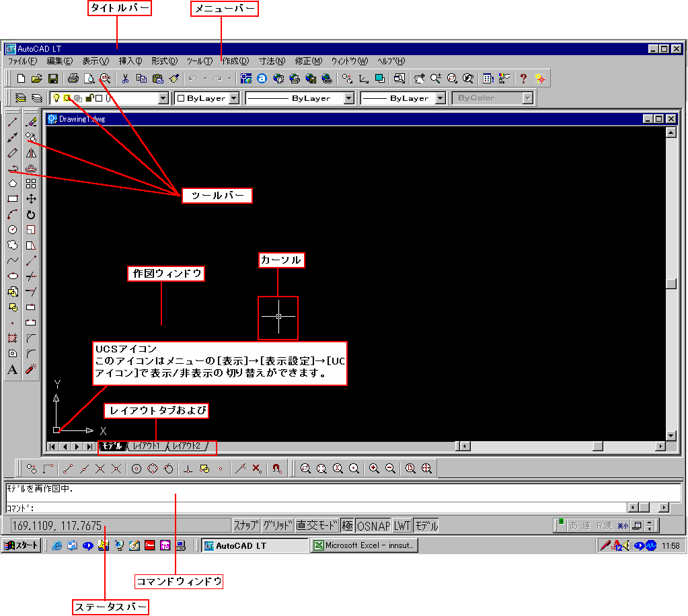Open the Edit (編集) menu

[60, 61]
